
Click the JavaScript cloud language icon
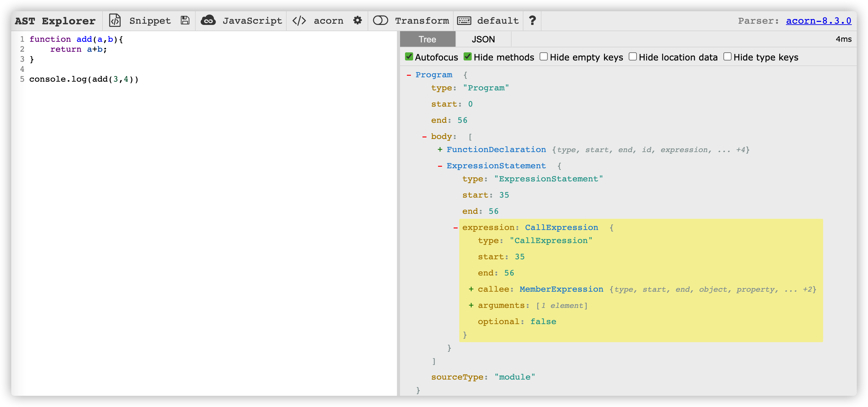(x=208, y=21)
